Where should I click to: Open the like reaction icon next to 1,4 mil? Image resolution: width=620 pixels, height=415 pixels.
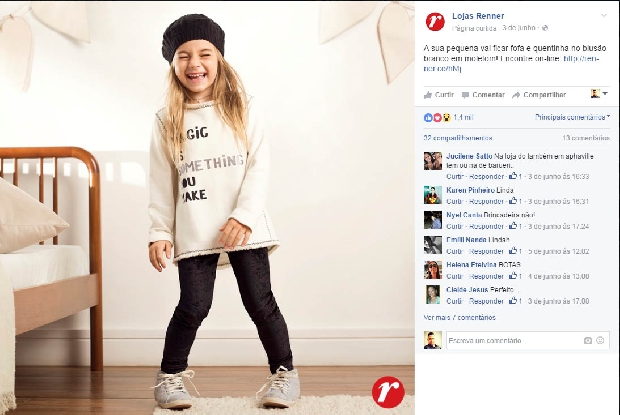(428, 117)
